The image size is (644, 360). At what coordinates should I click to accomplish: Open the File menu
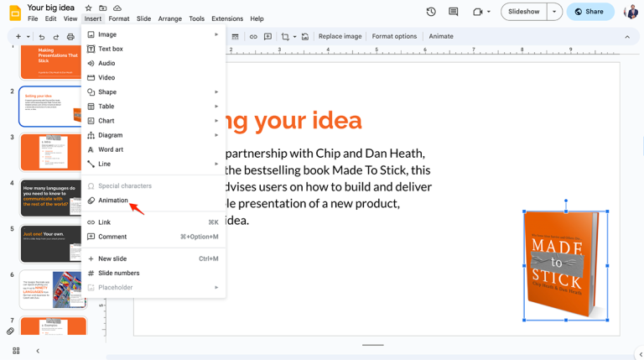pyautogui.click(x=33, y=19)
